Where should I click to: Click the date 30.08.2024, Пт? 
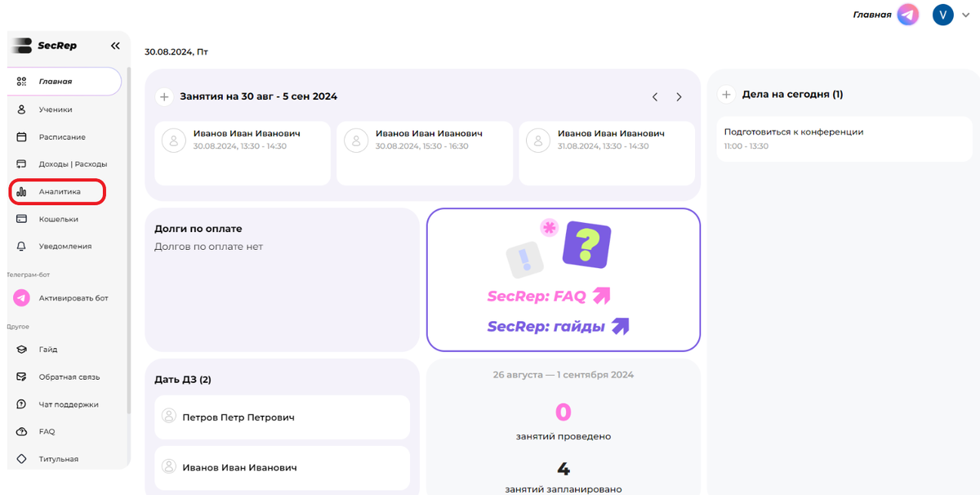pos(176,51)
